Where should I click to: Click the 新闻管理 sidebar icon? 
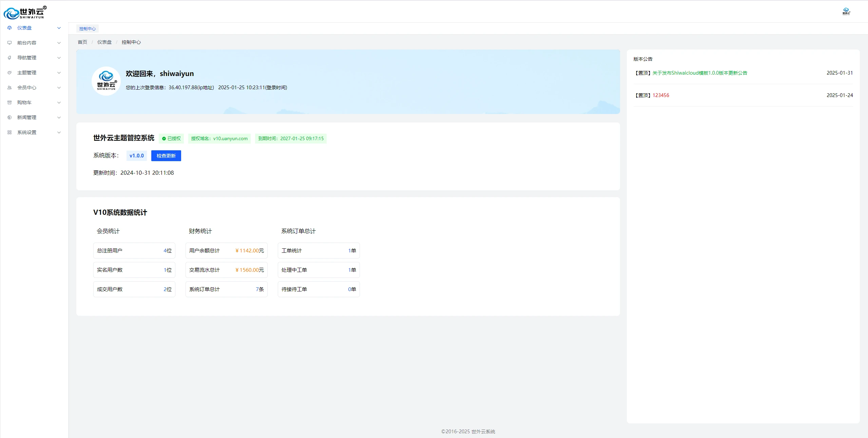[x=9, y=117]
